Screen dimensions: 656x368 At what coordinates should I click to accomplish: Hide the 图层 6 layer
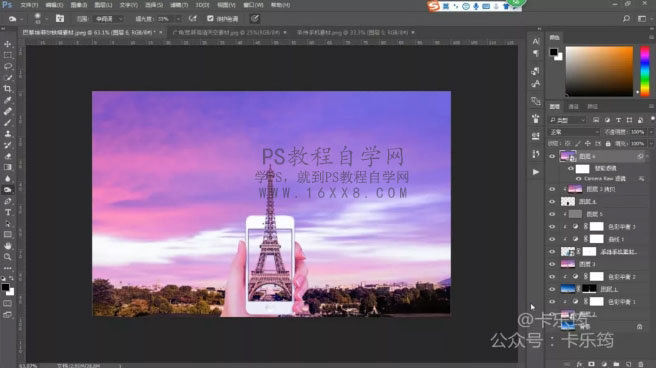tap(552, 156)
